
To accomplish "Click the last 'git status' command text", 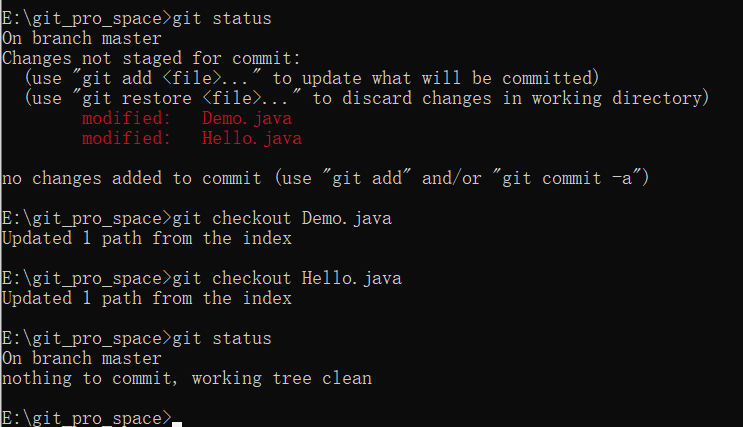I will coord(222,338).
